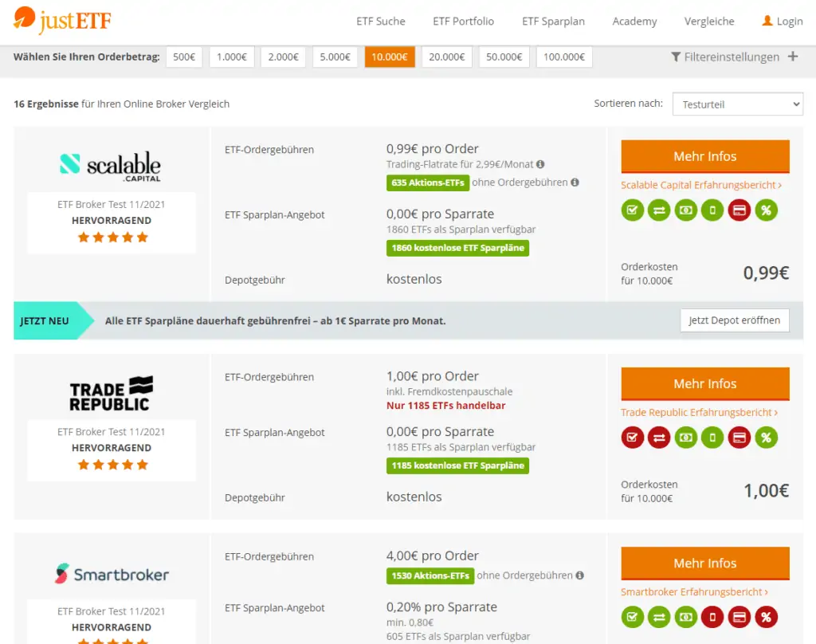Click the Login user icon
Screen dimensions: 816x644
pos(767,21)
